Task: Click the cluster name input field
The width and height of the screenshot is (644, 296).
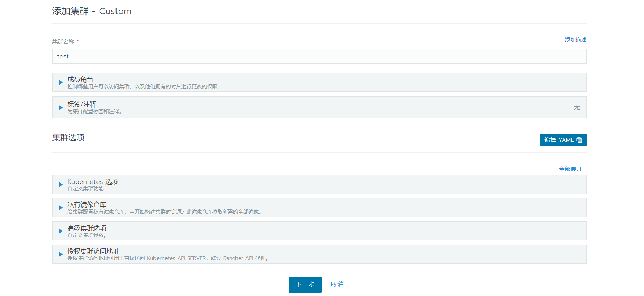Action: 319,56
